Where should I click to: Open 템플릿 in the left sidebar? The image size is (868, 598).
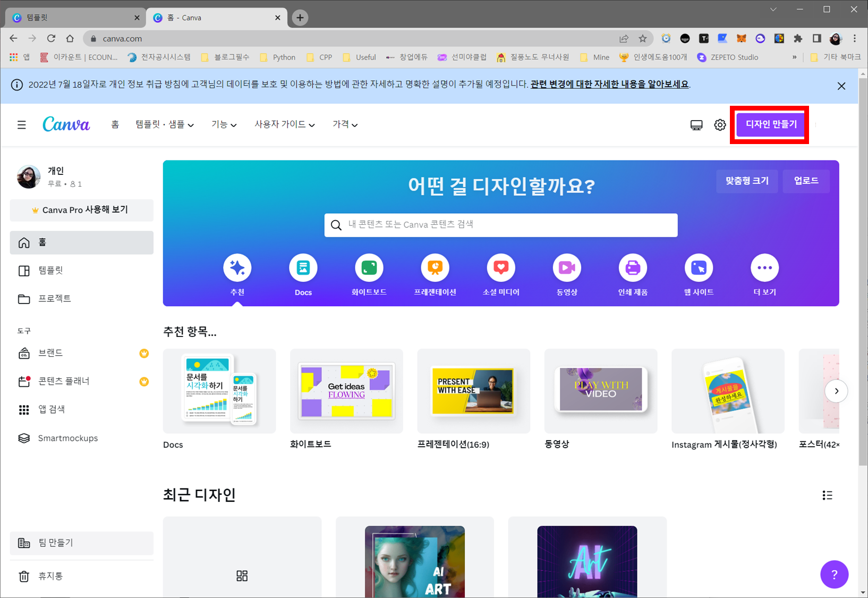tap(82, 271)
